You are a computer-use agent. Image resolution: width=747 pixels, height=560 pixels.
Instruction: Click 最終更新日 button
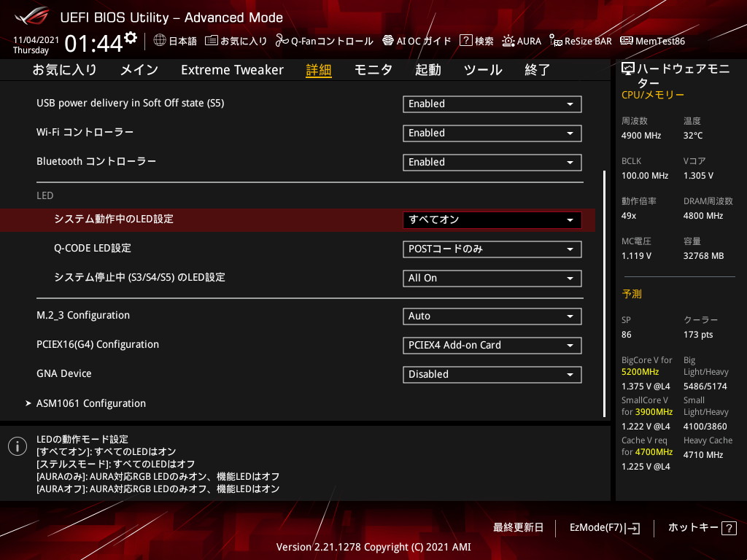[518, 528]
